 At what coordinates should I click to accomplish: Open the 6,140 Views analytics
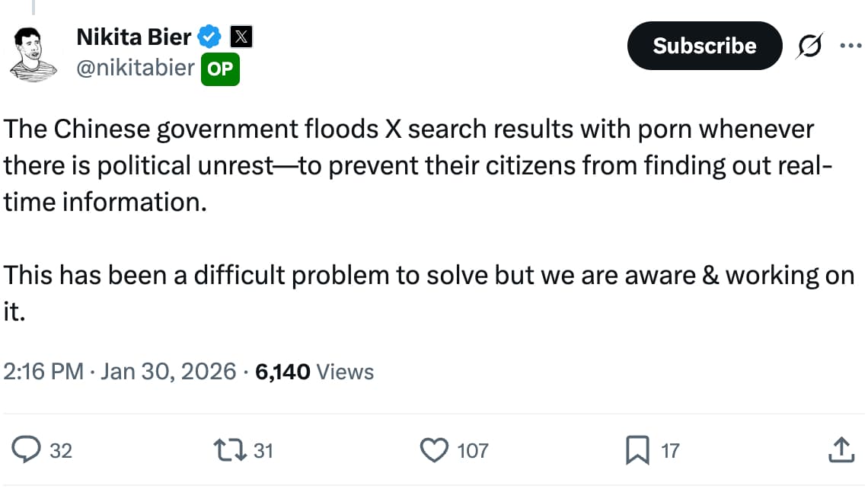tap(314, 372)
